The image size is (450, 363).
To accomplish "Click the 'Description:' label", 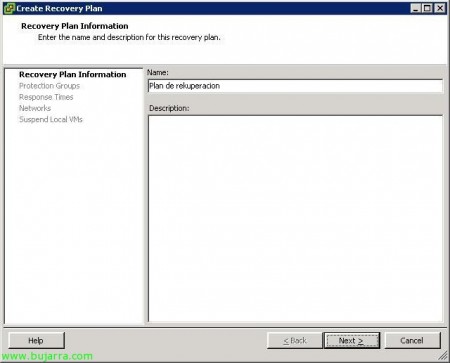I will coord(169,108).
